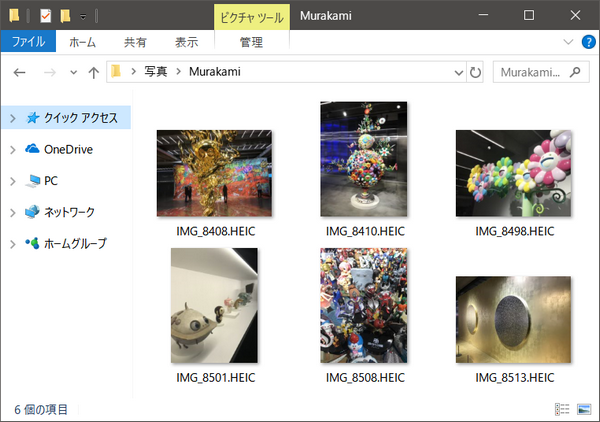Switch to the 共有 ribbon tab
The height and width of the screenshot is (422, 600).
click(135, 42)
